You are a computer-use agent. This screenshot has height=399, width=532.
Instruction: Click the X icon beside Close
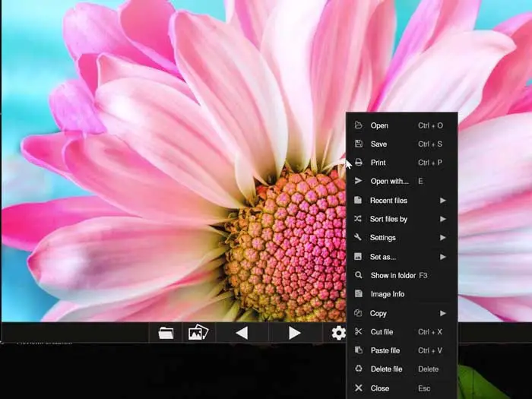(x=358, y=388)
